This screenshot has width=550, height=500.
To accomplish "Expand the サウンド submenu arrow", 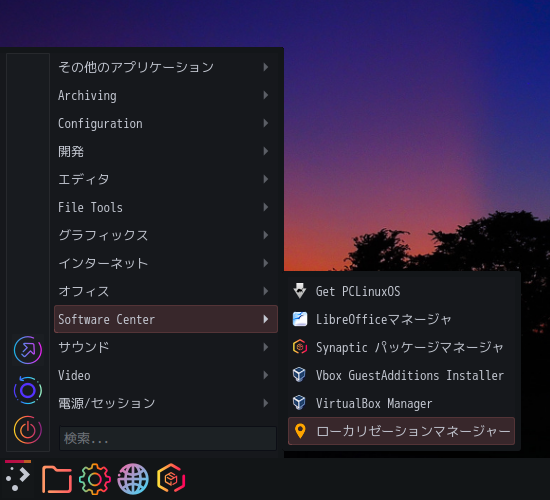I will pos(266,347).
